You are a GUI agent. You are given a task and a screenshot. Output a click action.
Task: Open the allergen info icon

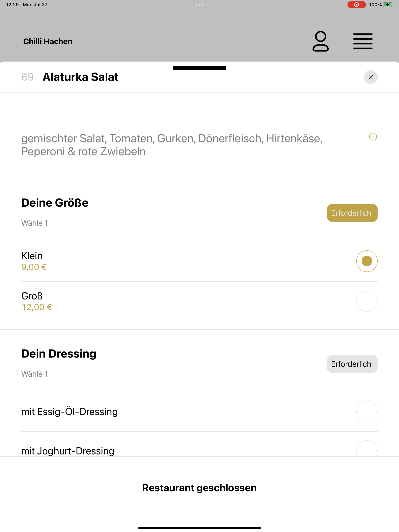[373, 137]
